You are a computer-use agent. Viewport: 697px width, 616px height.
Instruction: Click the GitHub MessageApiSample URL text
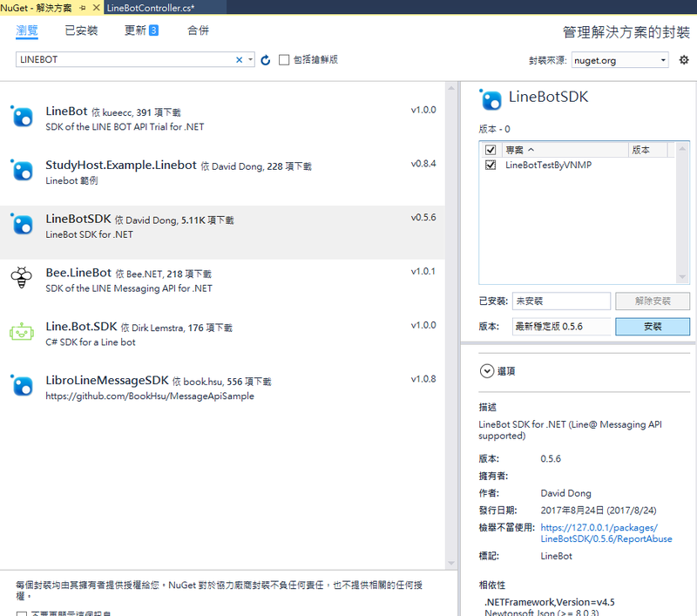[150, 396]
